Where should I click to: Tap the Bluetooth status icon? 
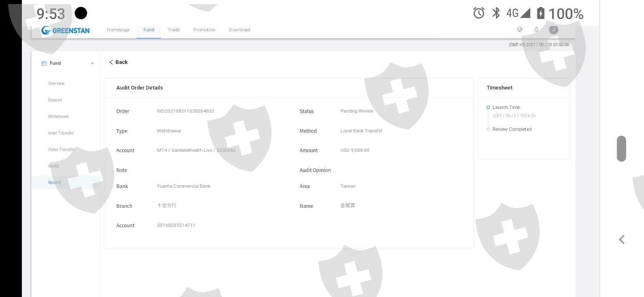pyautogui.click(x=496, y=13)
